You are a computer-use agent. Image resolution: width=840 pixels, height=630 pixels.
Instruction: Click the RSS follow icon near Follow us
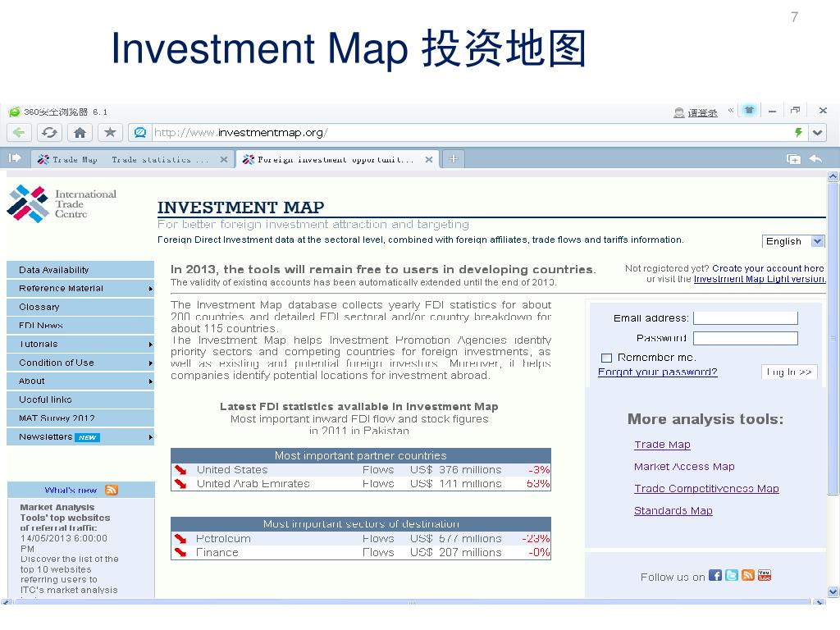(x=748, y=575)
